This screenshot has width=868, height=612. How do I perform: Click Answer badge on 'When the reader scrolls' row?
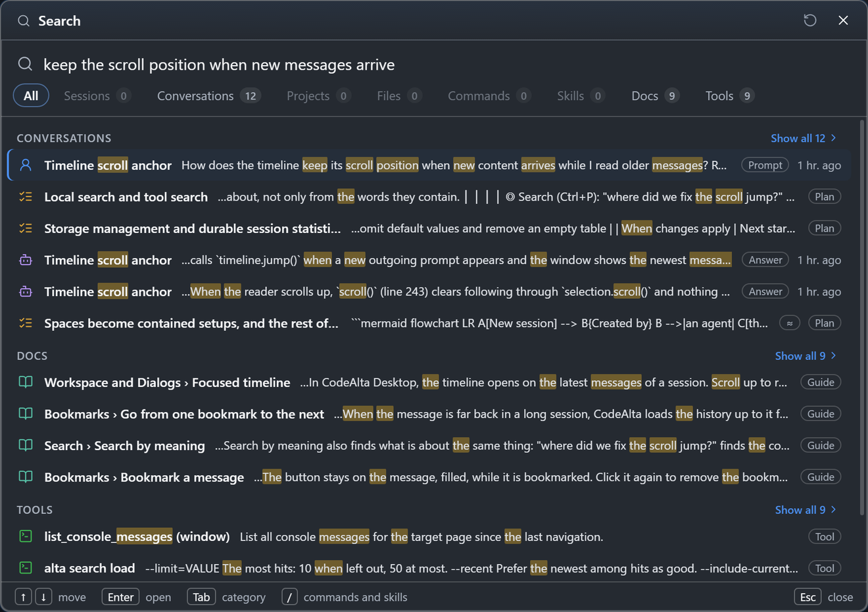tap(765, 292)
